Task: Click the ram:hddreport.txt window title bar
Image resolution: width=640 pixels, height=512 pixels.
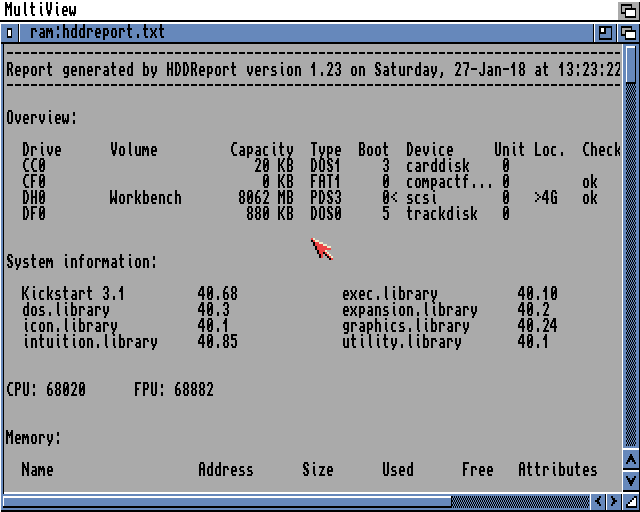Action: tap(350, 32)
